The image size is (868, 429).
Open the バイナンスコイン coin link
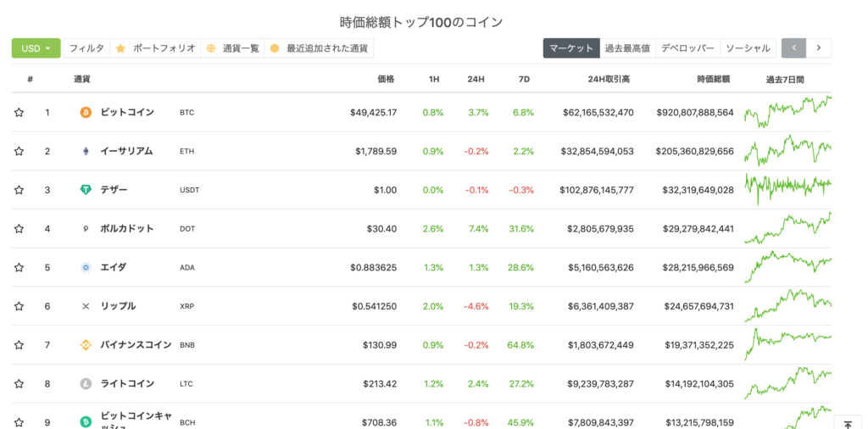[136, 345]
